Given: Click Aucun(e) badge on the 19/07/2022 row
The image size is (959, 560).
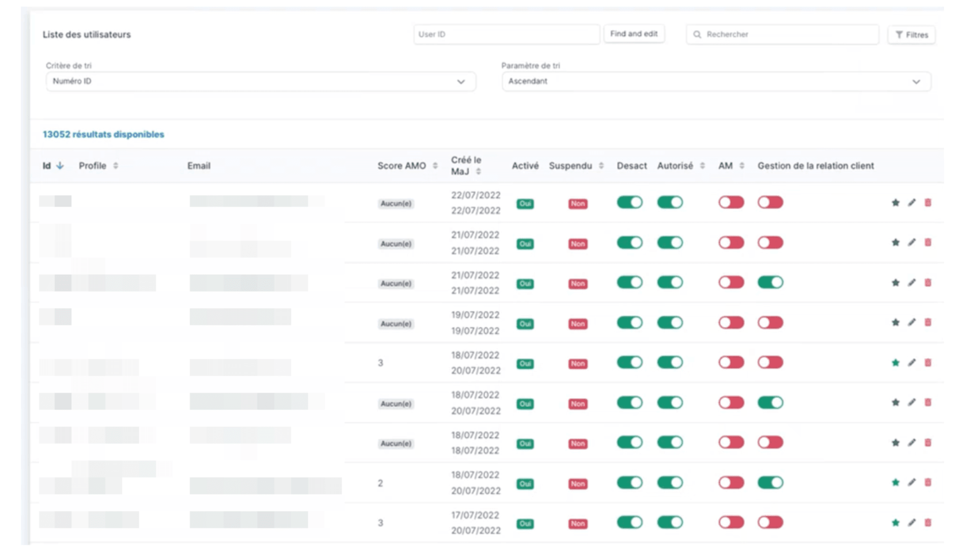Looking at the screenshot, I should (x=396, y=324).
